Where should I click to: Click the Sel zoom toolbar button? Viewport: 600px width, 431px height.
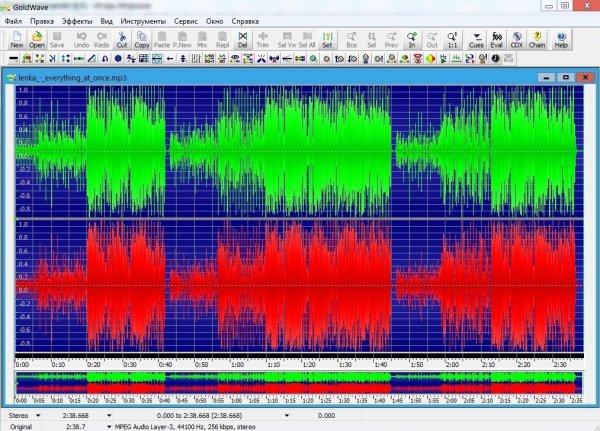pos(372,39)
